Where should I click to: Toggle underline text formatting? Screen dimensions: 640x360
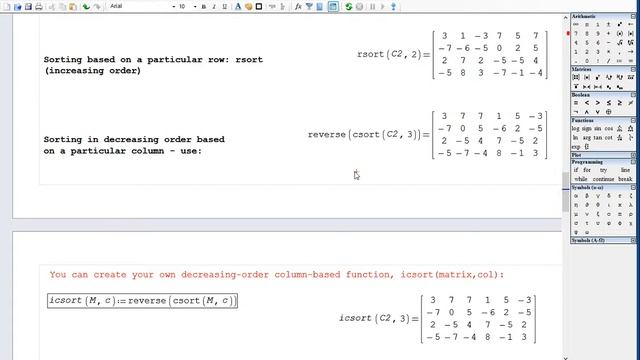[224, 7]
